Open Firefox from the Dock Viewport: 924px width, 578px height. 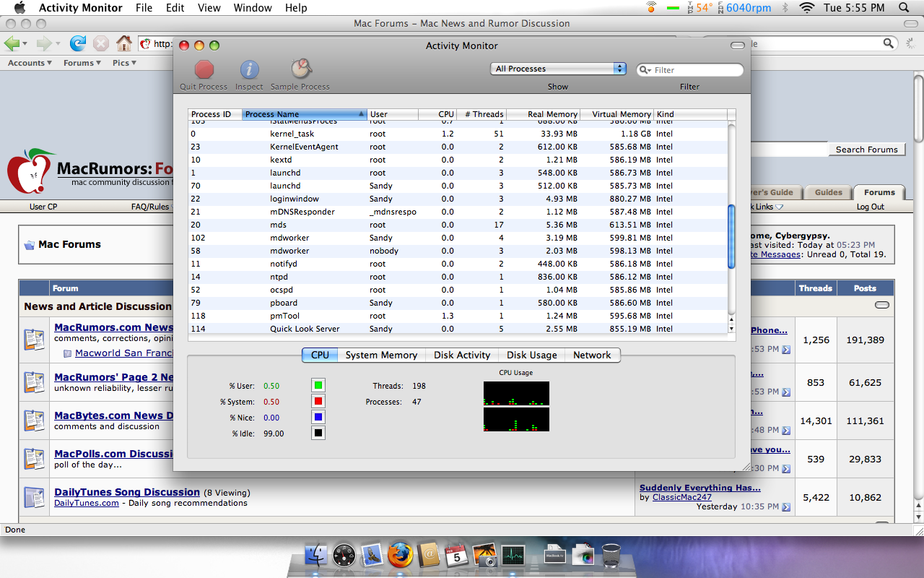400,555
